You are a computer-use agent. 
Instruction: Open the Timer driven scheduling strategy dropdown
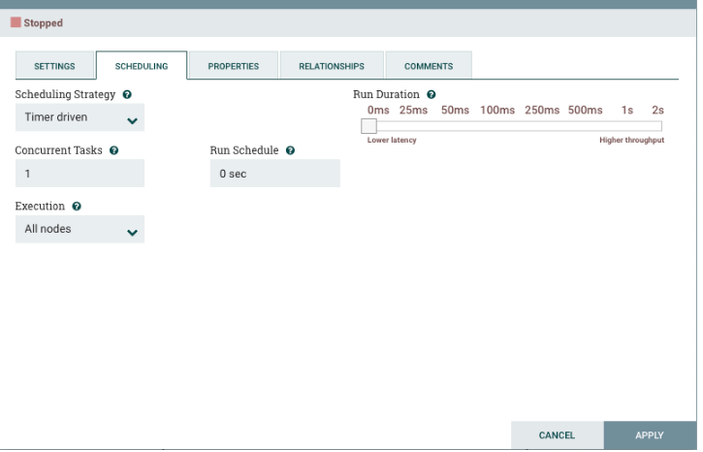80,117
